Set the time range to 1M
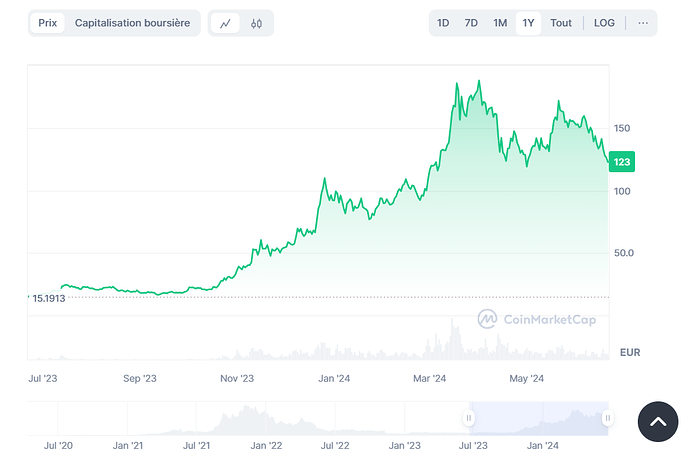This screenshot has width=690, height=459. pos(500,23)
